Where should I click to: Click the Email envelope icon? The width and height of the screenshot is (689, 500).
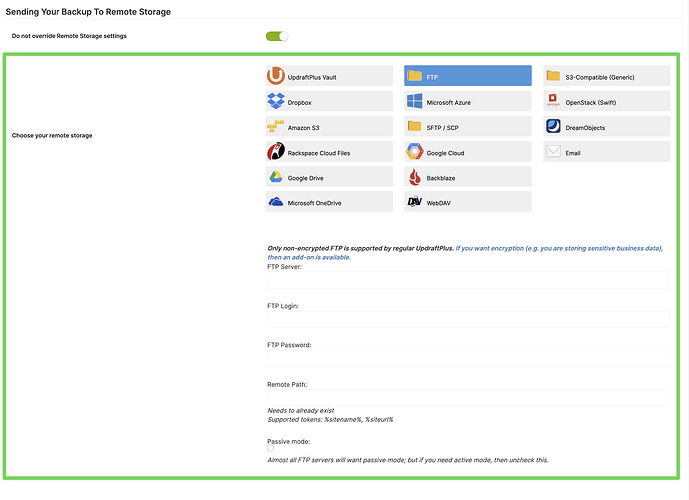(553, 152)
